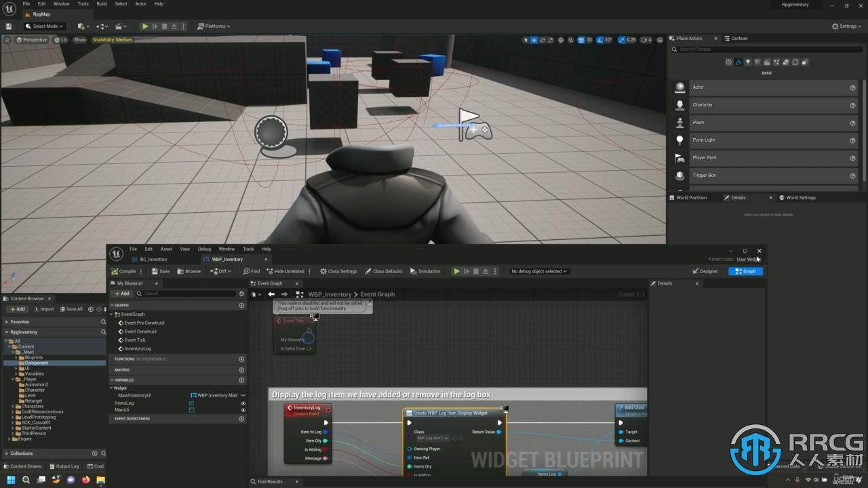Open the Select Mode dropdown
Viewport: 868px width, 488px height.
coord(44,26)
